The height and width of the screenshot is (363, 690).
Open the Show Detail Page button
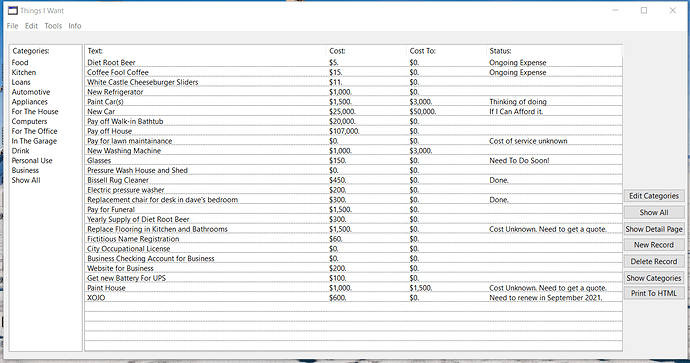click(654, 229)
